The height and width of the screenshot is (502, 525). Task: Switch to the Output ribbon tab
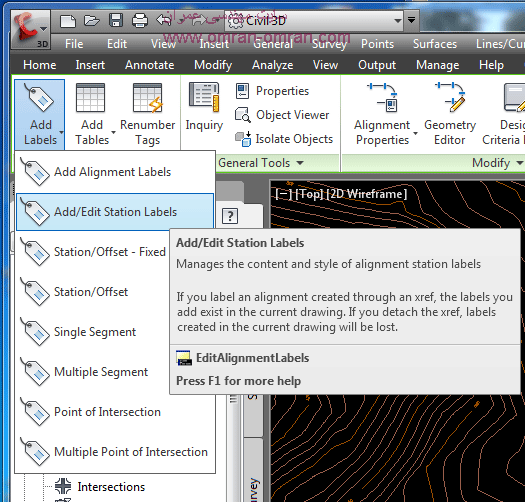pos(377,65)
